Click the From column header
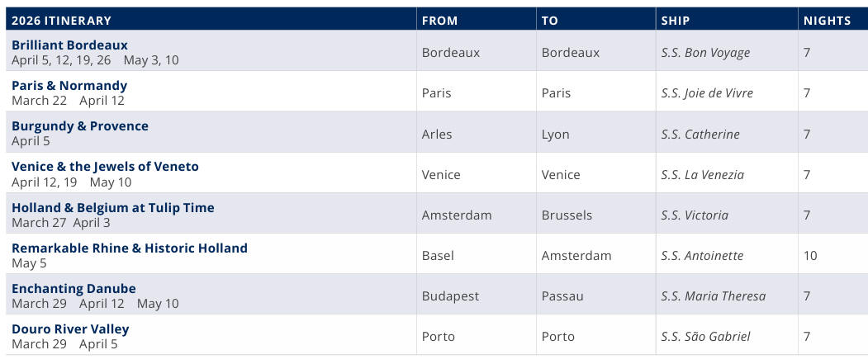 [x=439, y=21]
